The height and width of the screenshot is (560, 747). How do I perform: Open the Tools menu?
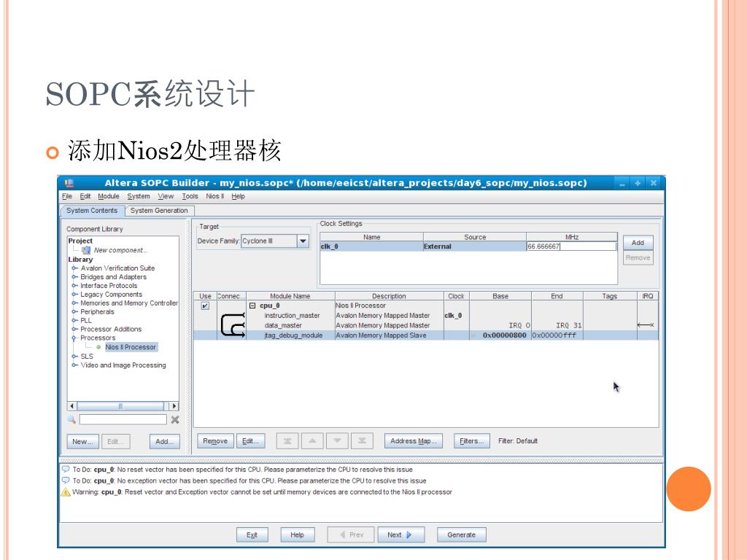point(190,196)
